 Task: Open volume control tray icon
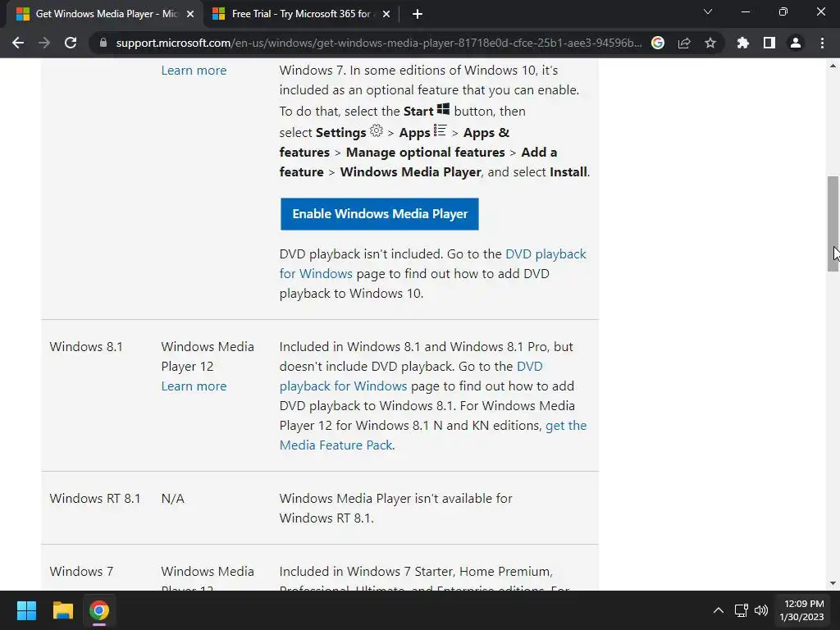click(760, 610)
